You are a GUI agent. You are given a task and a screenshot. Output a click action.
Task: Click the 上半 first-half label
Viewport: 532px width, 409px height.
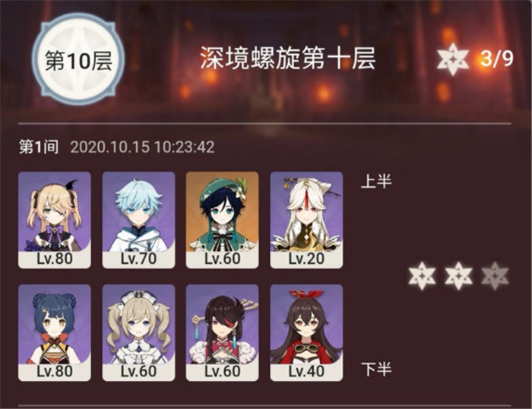point(376,181)
